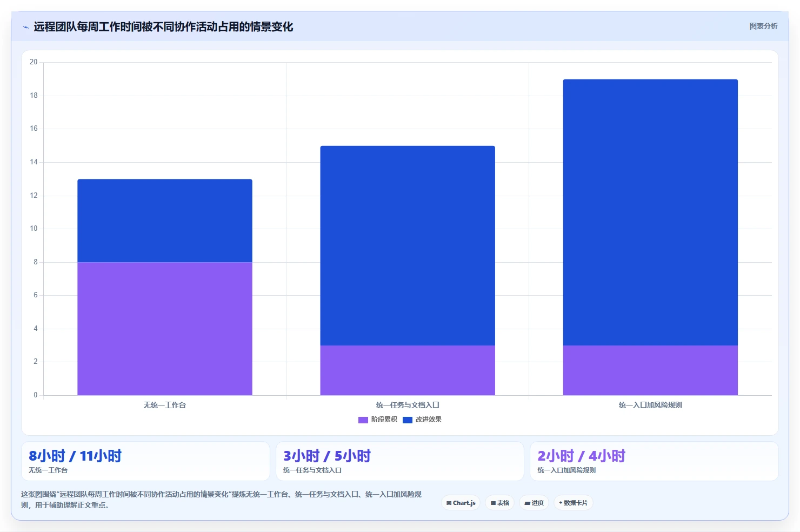Click x-axis label 统一任务与文档入口
The width and height of the screenshot is (800, 532).
point(408,405)
